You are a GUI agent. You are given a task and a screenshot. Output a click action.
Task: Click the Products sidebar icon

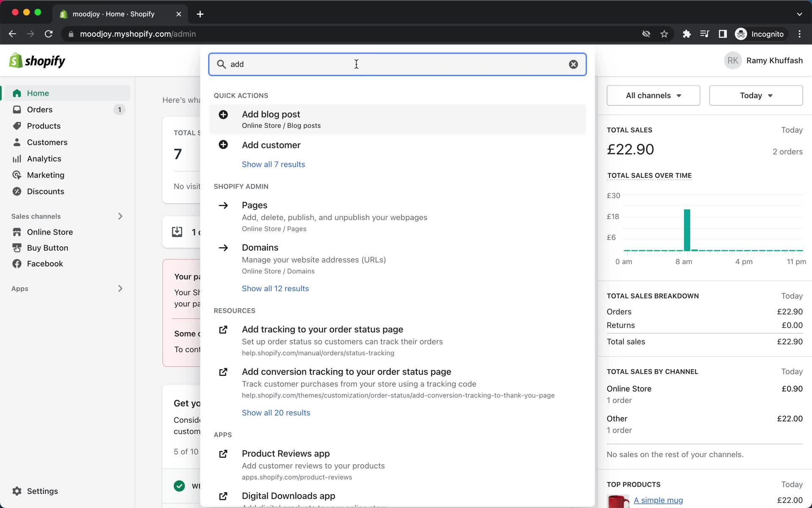[x=17, y=126]
